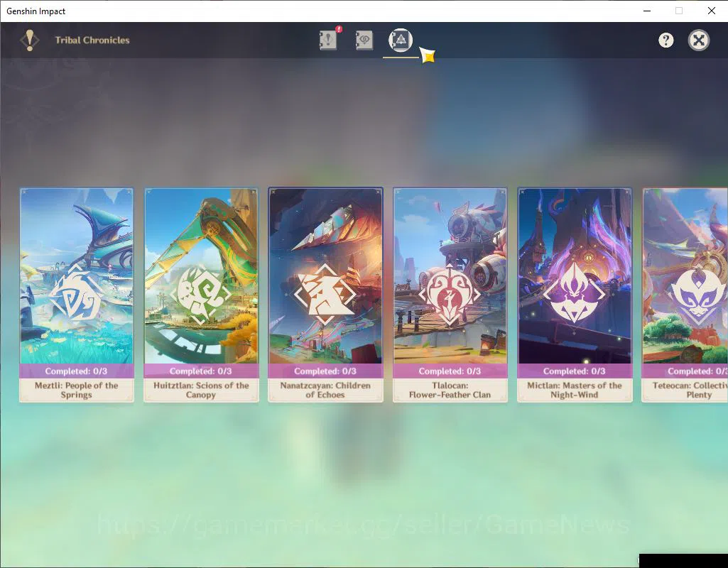The height and width of the screenshot is (568, 728).
Task: Open the Nanatzcayan tribe card image
Action: (x=325, y=275)
